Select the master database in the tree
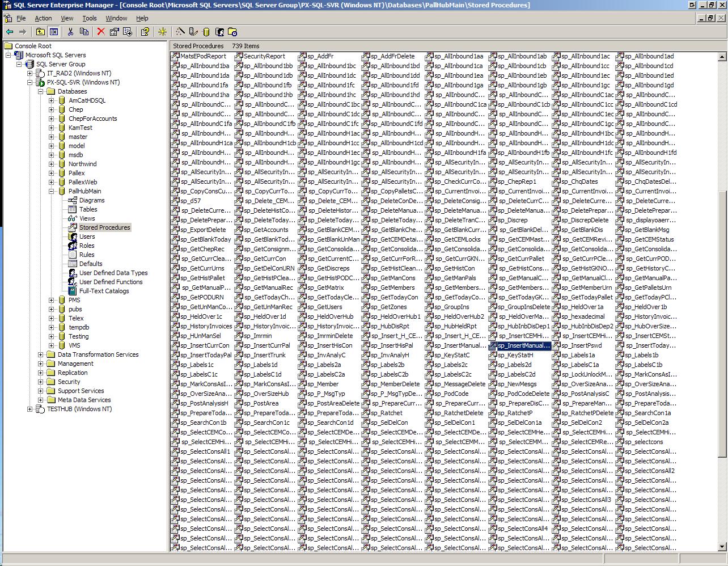The width and height of the screenshot is (728, 566). click(x=78, y=137)
